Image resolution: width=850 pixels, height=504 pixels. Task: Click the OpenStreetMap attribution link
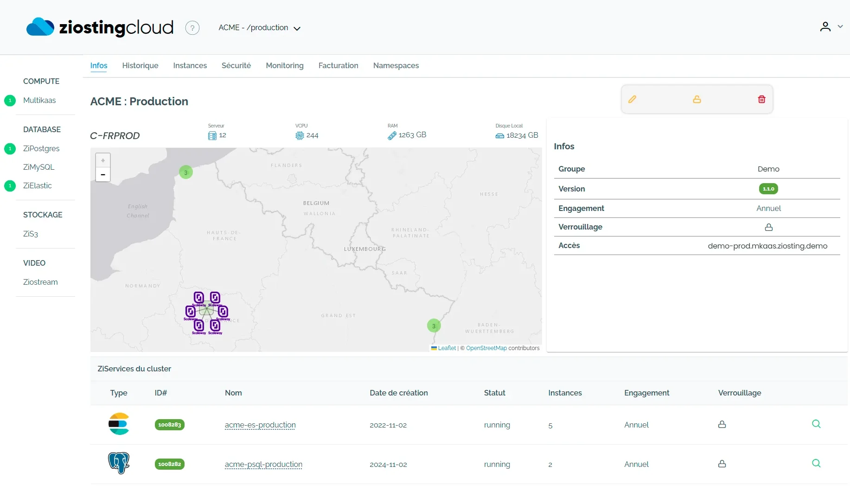point(486,348)
